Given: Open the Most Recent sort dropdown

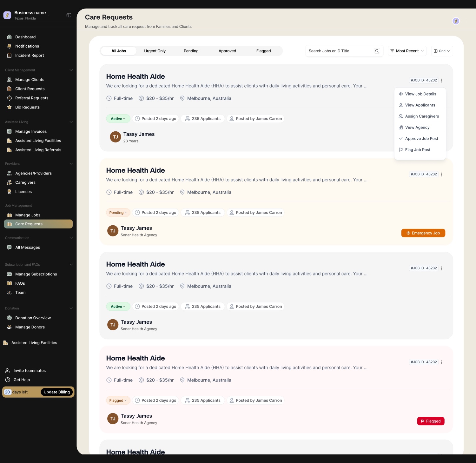Looking at the screenshot, I should coord(407,51).
